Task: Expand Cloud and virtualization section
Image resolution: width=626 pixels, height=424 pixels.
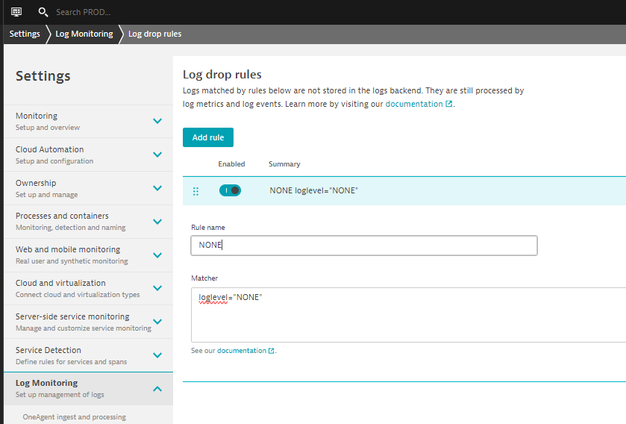Action: (157, 288)
